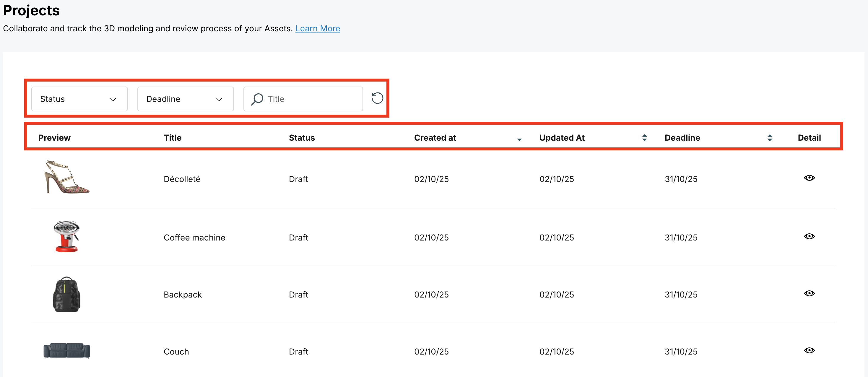Click the 31/10/25 deadline in Couch row
Viewport: 868px width, 377px height.
point(681,351)
